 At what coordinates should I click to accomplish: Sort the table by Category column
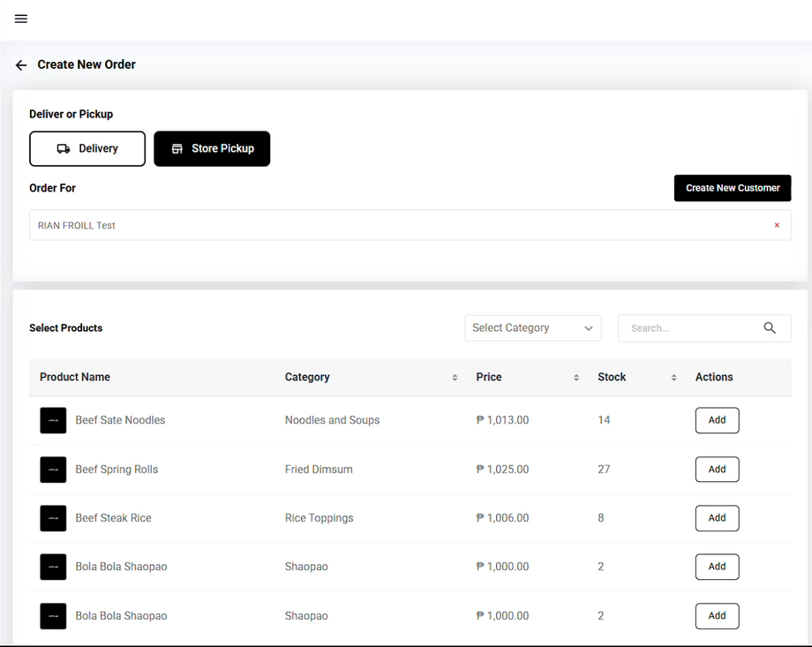(x=455, y=378)
